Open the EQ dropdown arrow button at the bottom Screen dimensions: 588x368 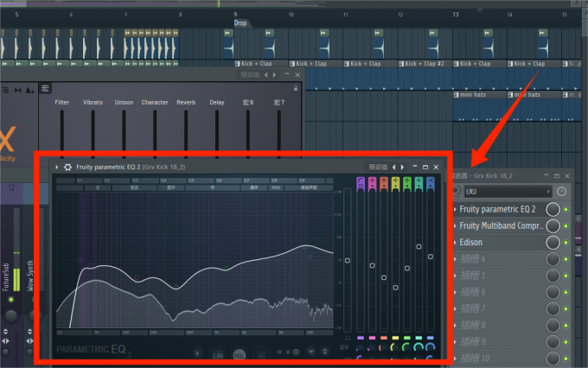click(311, 352)
